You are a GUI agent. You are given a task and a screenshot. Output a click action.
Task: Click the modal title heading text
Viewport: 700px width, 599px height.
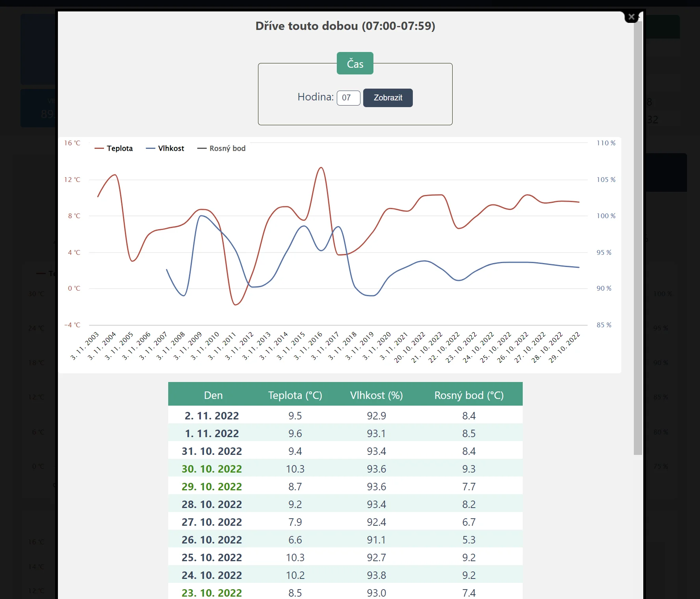345,26
